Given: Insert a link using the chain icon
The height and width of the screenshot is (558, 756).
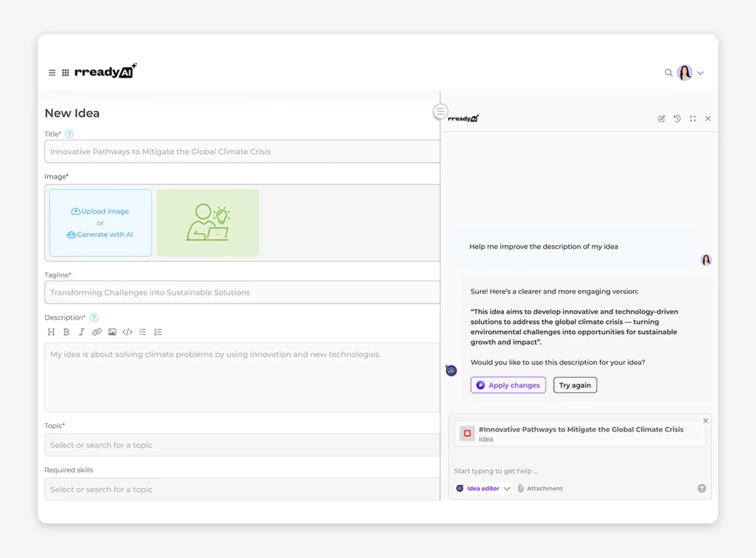Looking at the screenshot, I should click(96, 332).
